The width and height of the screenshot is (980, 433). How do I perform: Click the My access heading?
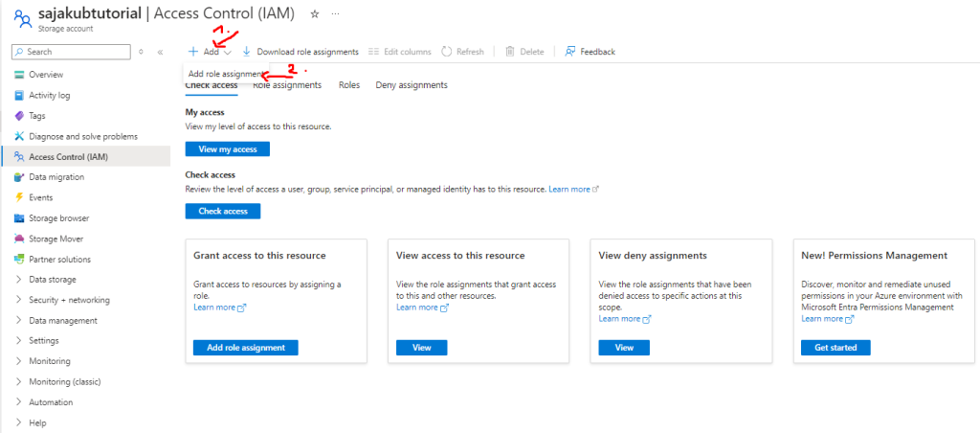[x=205, y=113]
